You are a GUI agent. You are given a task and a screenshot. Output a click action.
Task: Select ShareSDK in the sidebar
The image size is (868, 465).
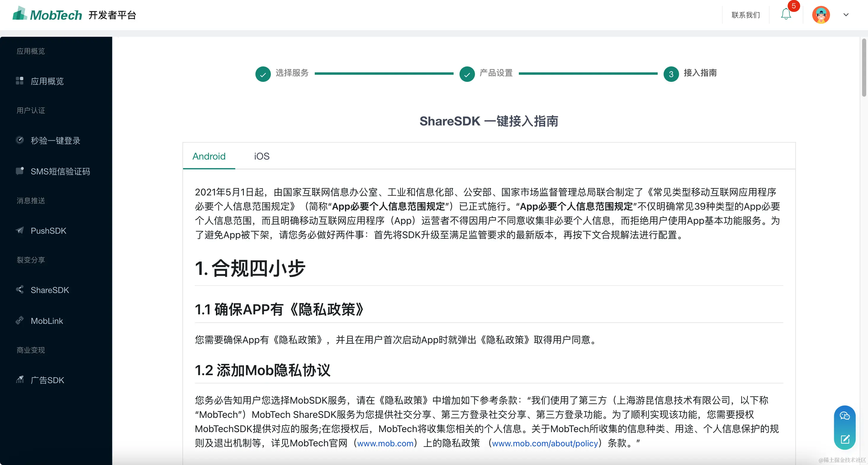coord(50,290)
